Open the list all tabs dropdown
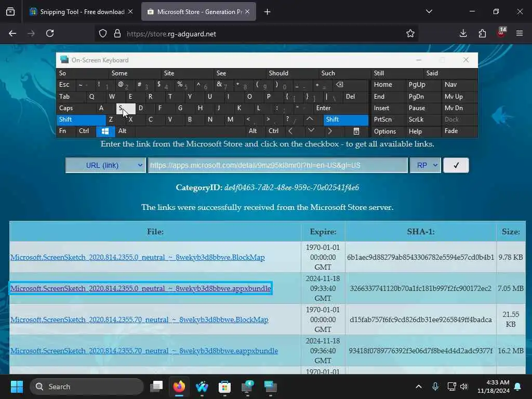This screenshot has height=399, width=532. pos(429,11)
